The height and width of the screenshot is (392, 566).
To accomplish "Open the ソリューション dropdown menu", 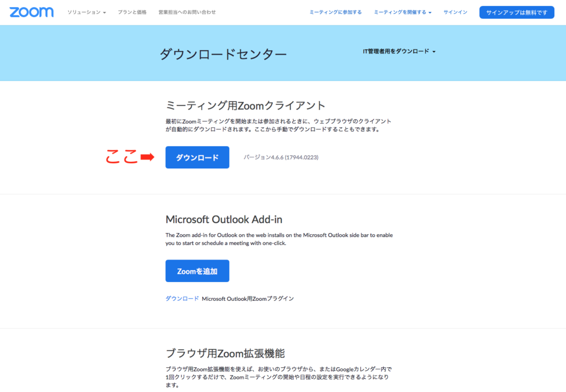I will click(x=87, y=12).
